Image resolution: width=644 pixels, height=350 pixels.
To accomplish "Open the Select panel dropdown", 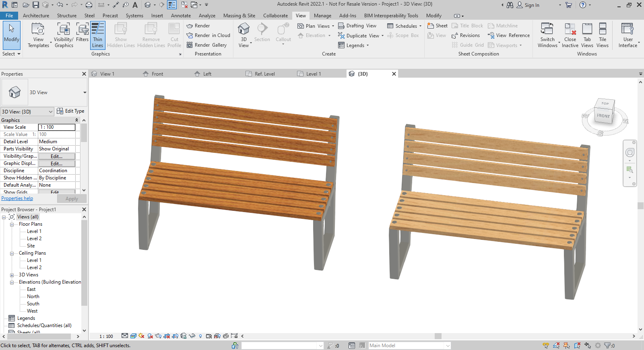I will [x=11, y=54].
